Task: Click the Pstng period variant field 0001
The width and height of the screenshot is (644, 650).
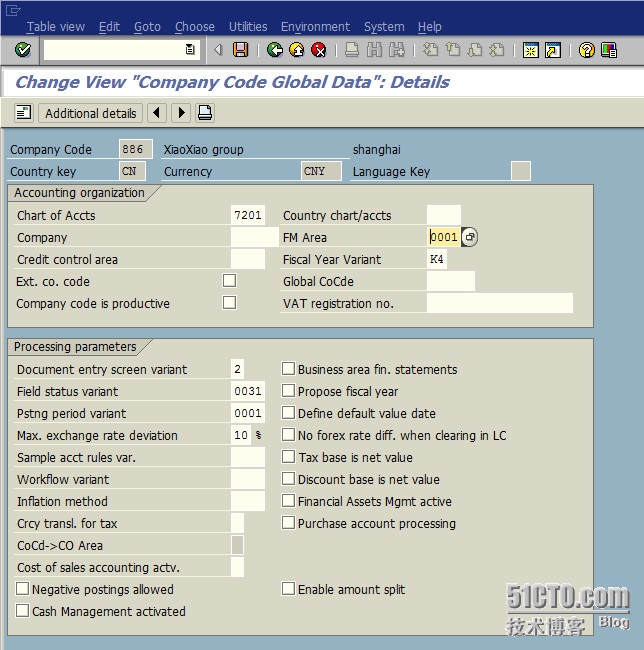Action: tap(247, 413)
